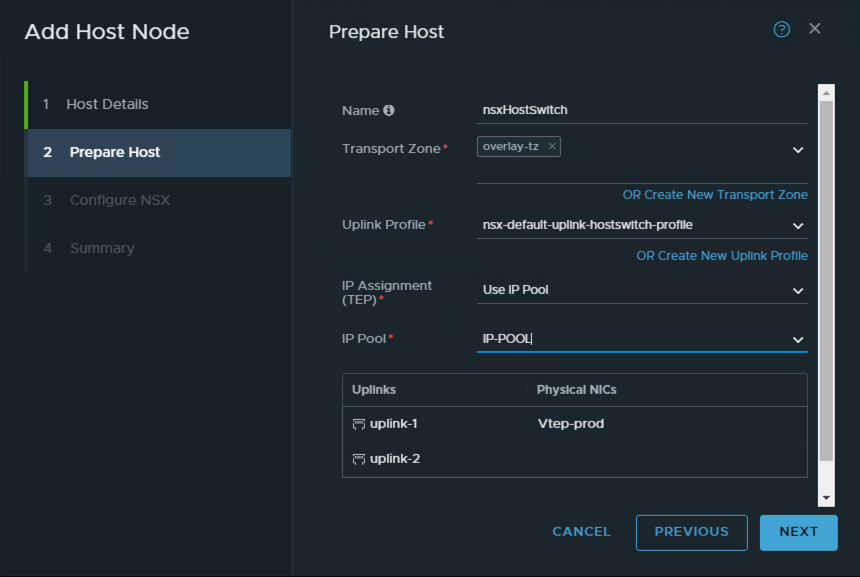Screen dimensions: 860x577
Task: Click nsx-default-uplink-hostswitch-profile value
Action: coord(587,225)
